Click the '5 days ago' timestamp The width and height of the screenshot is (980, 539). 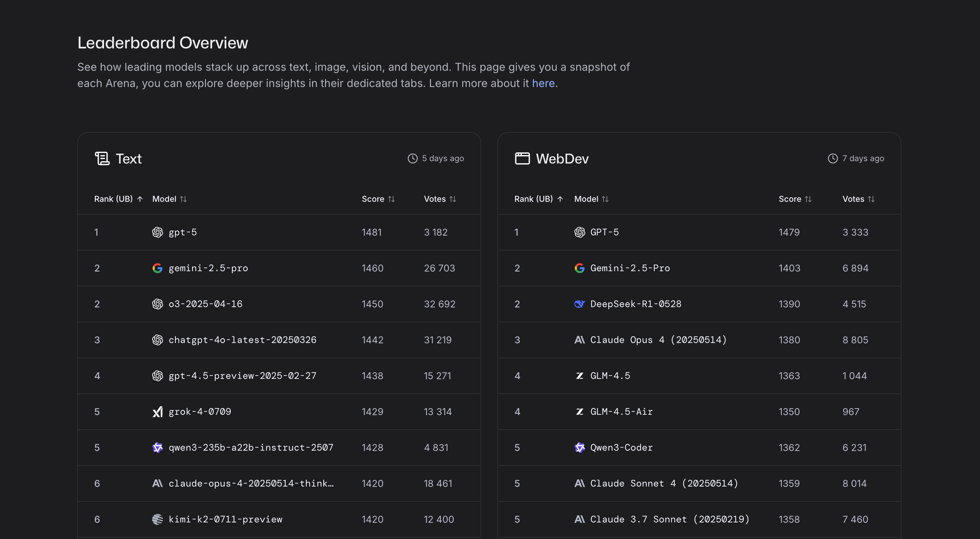(x=443, y=158)
